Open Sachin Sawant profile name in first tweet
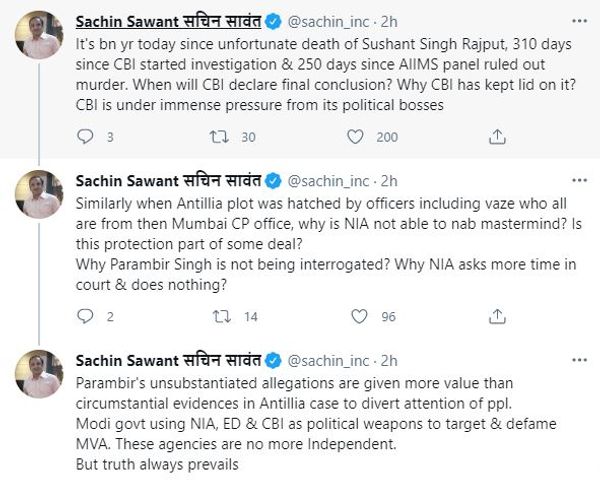Viewport: 600px width, 486px height. pos(168,21)
